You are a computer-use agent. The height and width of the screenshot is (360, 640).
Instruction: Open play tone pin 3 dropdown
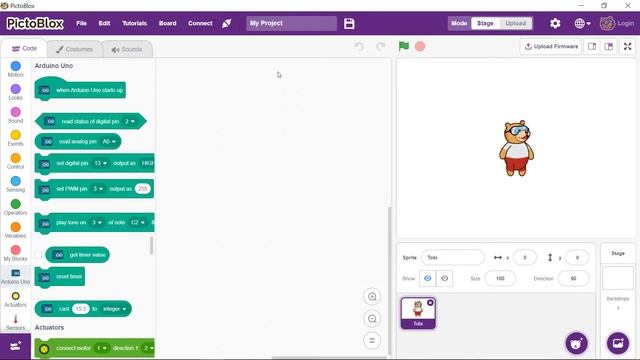point(97,222)
